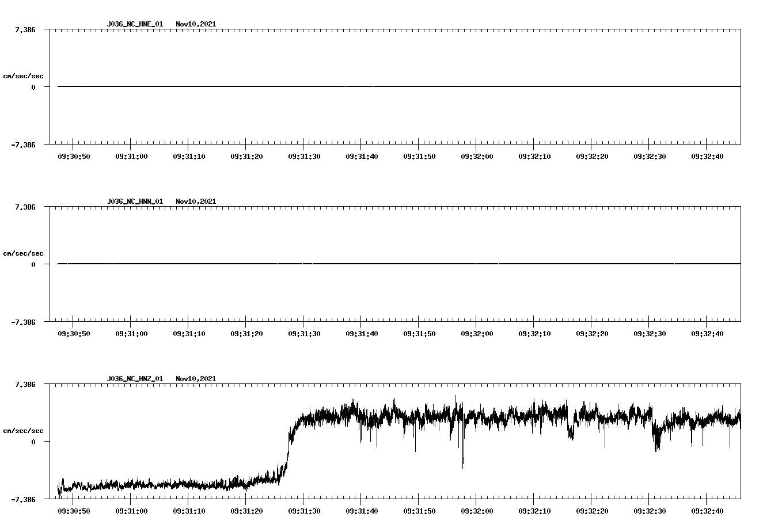Click the -7.386 lower limit of the HNN plot
Viewport: 782px width, 532px height.
23,322
